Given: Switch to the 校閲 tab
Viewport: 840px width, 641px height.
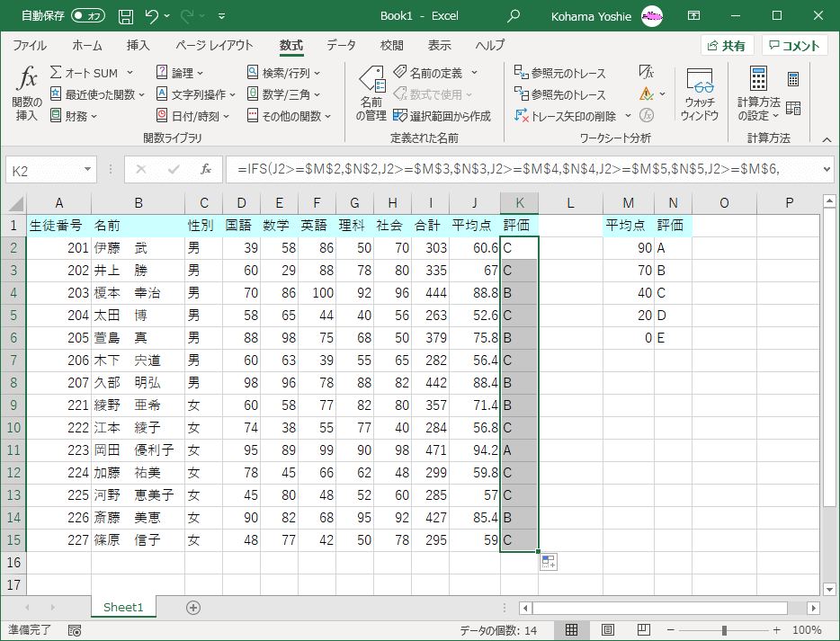Looking at the screenshot, I should (391, 46).
